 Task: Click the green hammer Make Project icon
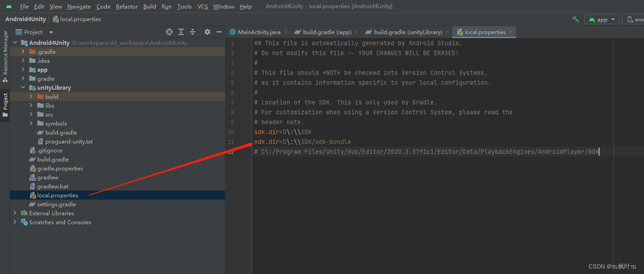coord(575,19)
